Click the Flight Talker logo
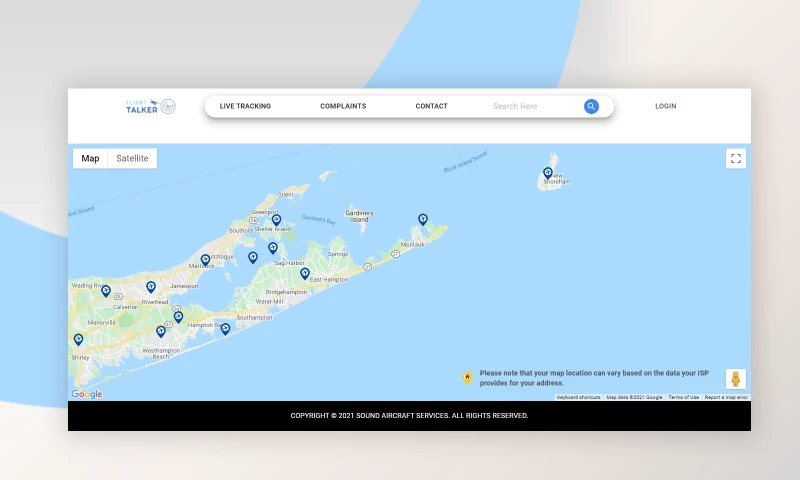The width and height of the screenshot is (800, 480). 150,106
